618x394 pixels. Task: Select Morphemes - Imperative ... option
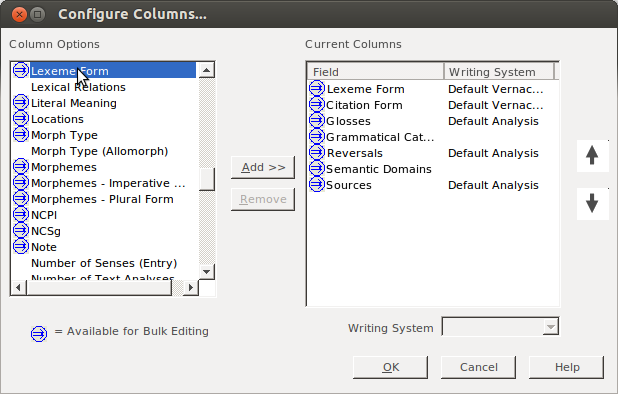108,183
